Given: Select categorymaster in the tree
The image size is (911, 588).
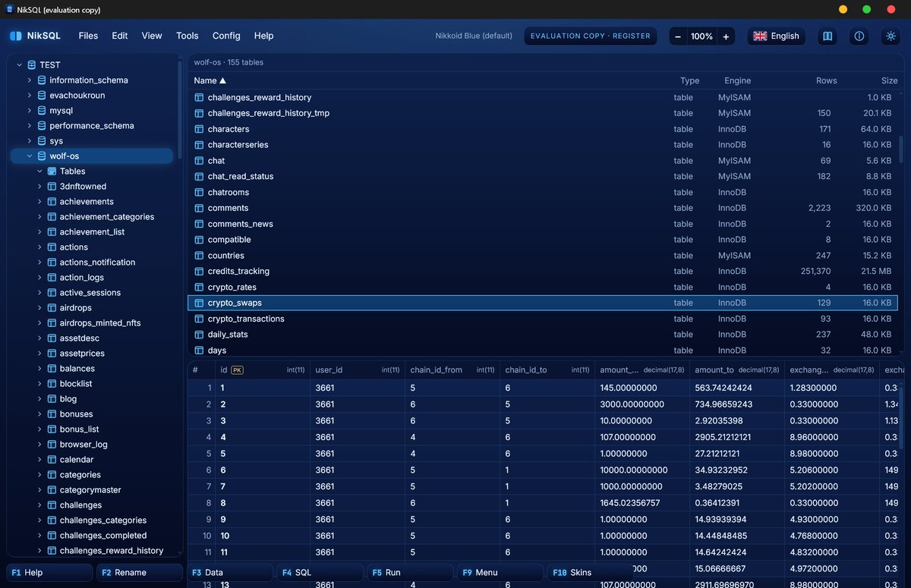Looking at the screenshot, I should (x=90, y=490).
